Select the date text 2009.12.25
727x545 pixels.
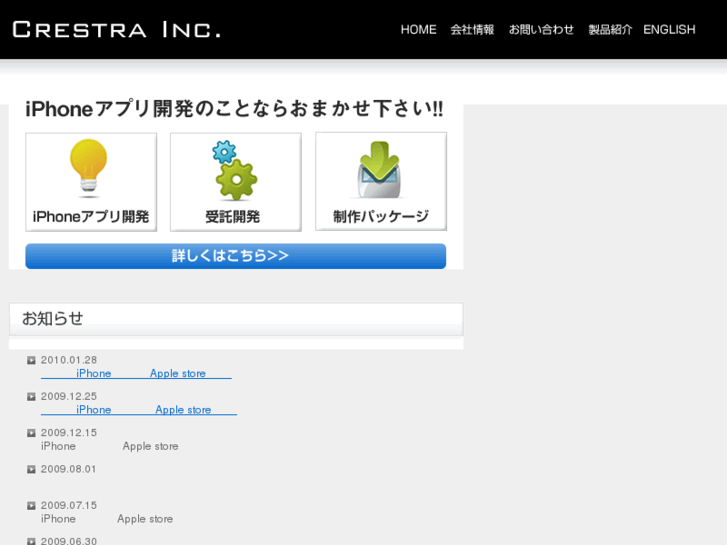click(x=69, y=396)
